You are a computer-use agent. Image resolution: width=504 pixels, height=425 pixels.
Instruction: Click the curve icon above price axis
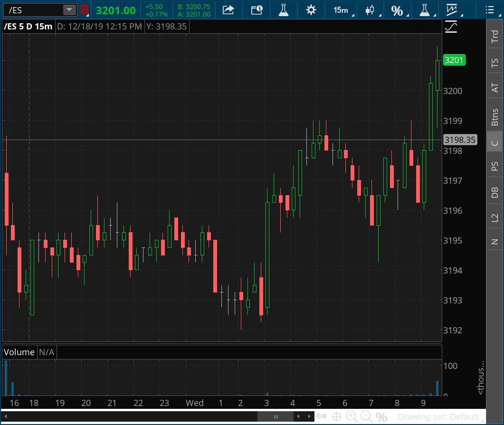[451, 27]
